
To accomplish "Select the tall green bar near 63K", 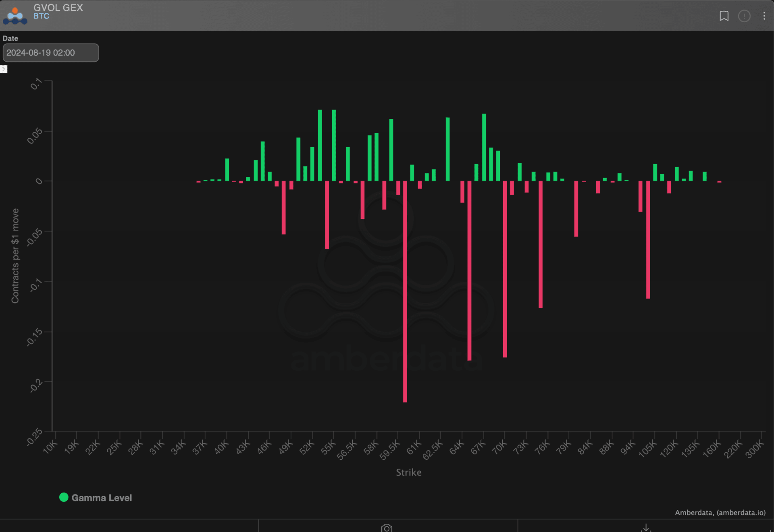I will 448,149.
